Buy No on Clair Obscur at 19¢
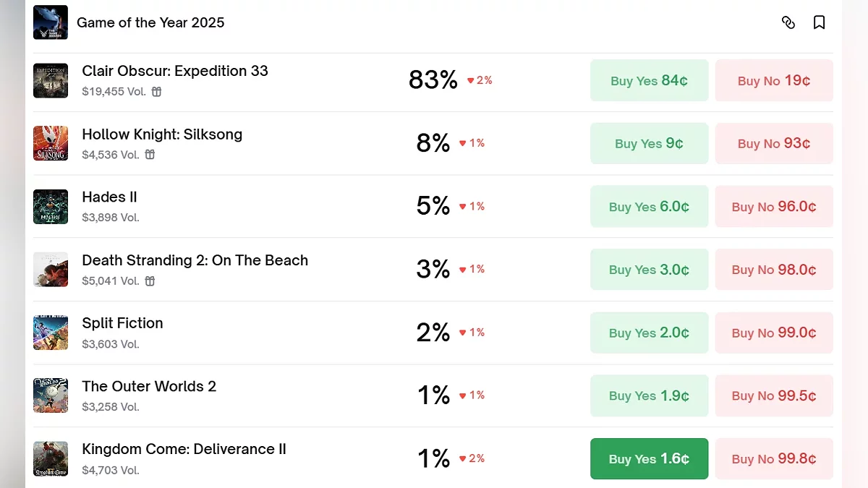 pos(774,80)
